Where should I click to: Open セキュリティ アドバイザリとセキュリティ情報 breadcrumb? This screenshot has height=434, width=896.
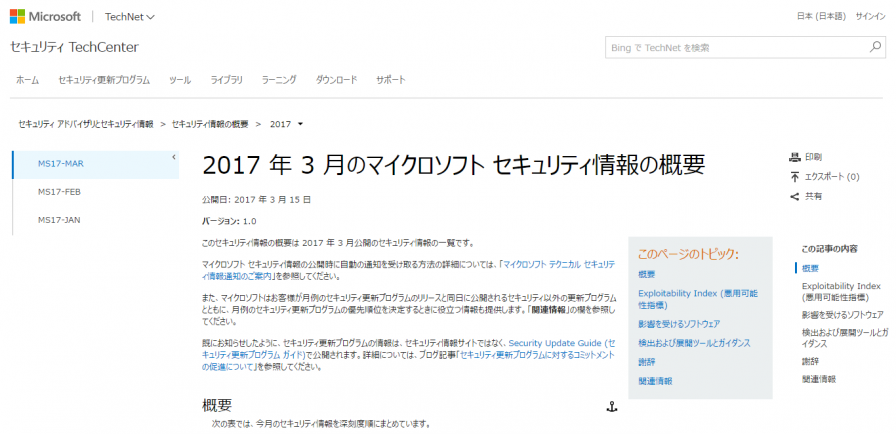[x=86, y=124]
